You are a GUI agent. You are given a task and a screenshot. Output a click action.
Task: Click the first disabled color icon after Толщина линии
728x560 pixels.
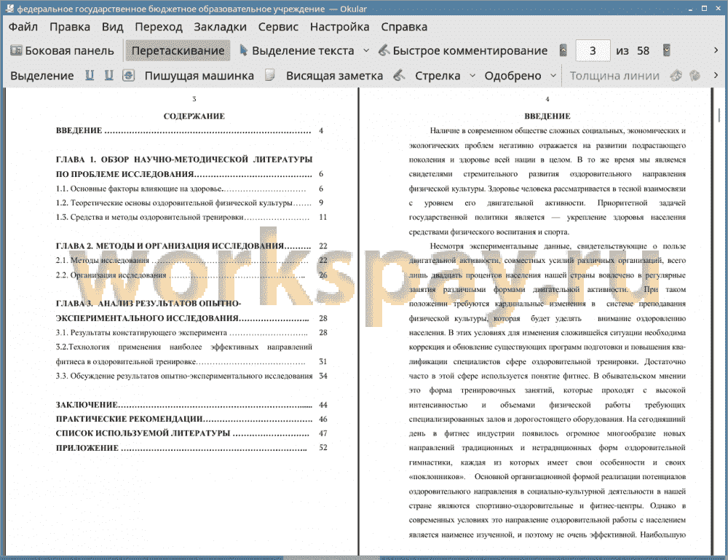676,75
